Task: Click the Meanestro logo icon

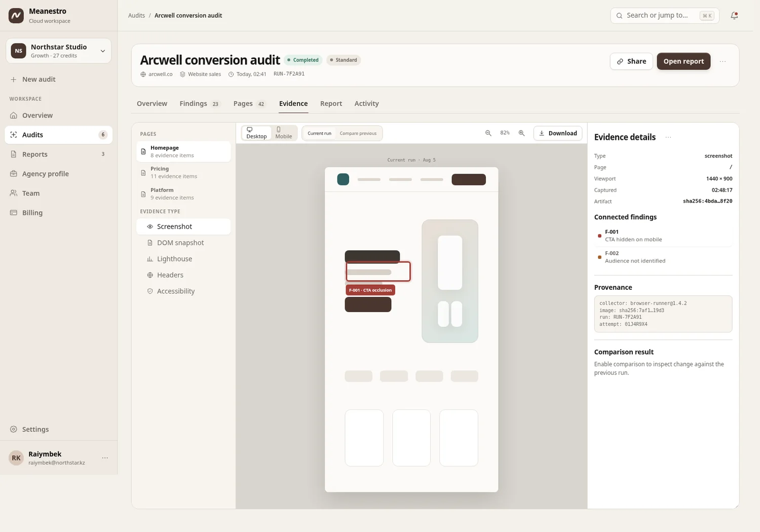Action: 16,16
